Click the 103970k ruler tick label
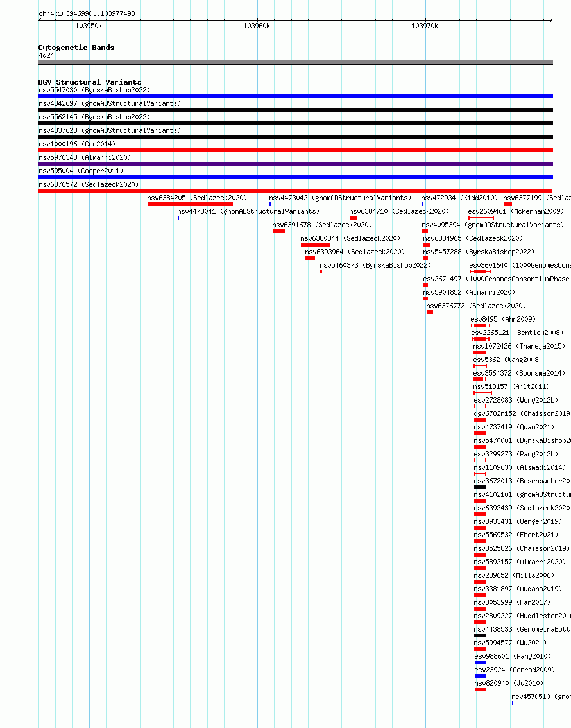The image size is (571, 728). [x=425, y=26]
